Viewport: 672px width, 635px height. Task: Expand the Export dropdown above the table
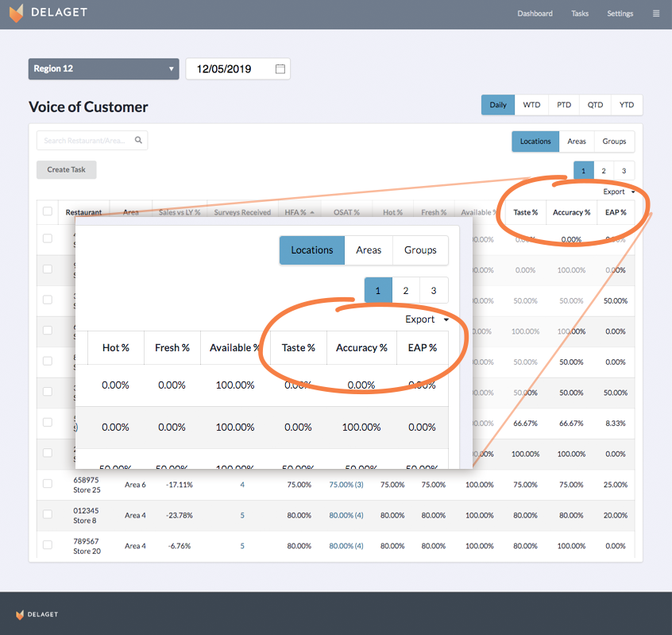click(x=619, y=192)
